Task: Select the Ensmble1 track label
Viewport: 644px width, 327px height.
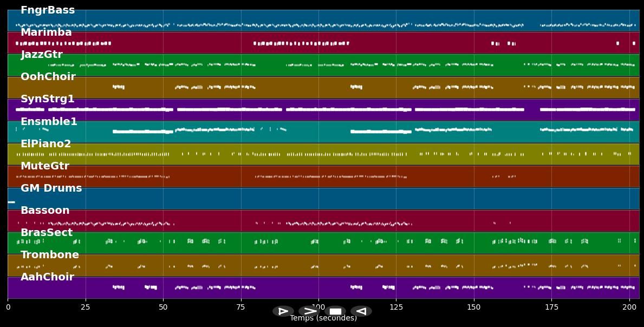Action: [49, 122]
